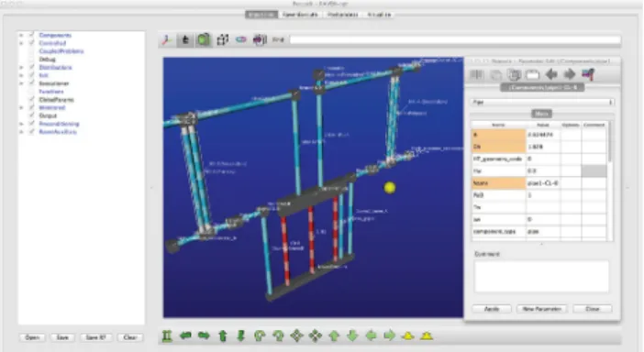Uncheck the EoS checkbox
Image resolution: width=644 pixels, height=352 pixels.
point(31,75)
